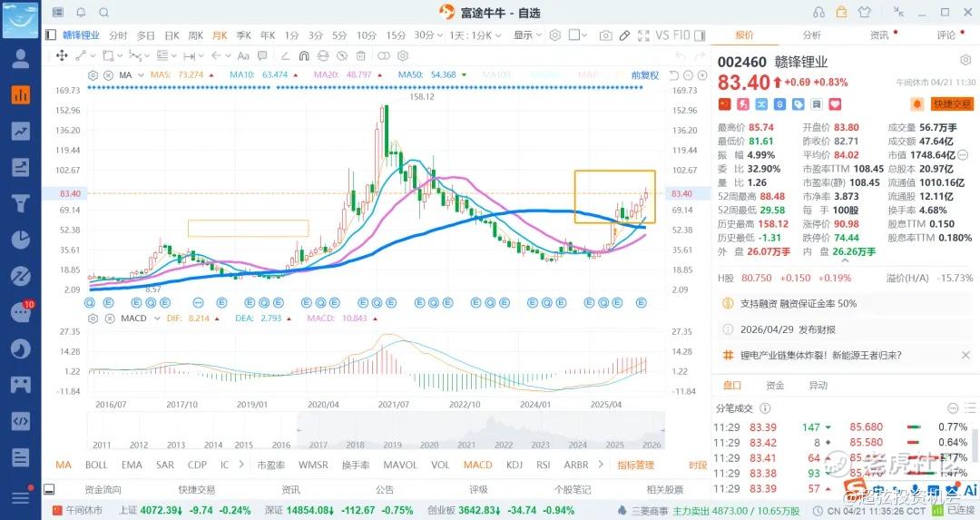
Task: Open the sidebar hamburger menu at bottom
Action: tap(21, 497)
